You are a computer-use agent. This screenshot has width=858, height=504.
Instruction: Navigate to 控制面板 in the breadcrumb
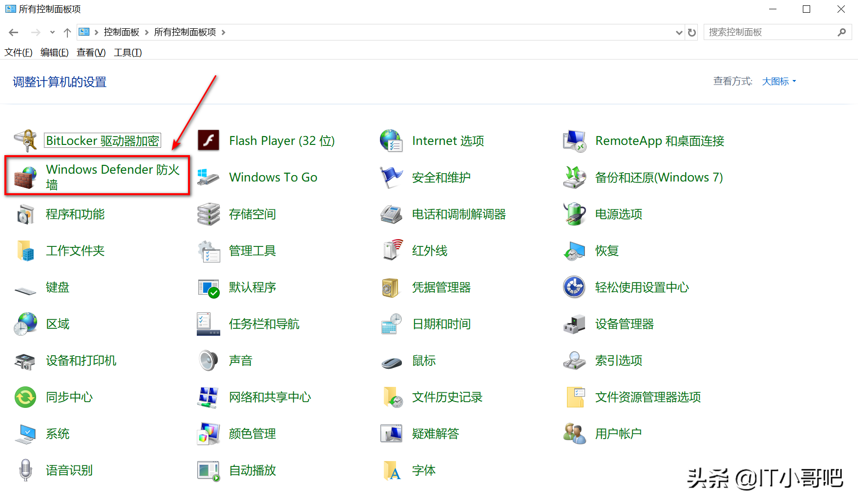[x=121, y=32]
